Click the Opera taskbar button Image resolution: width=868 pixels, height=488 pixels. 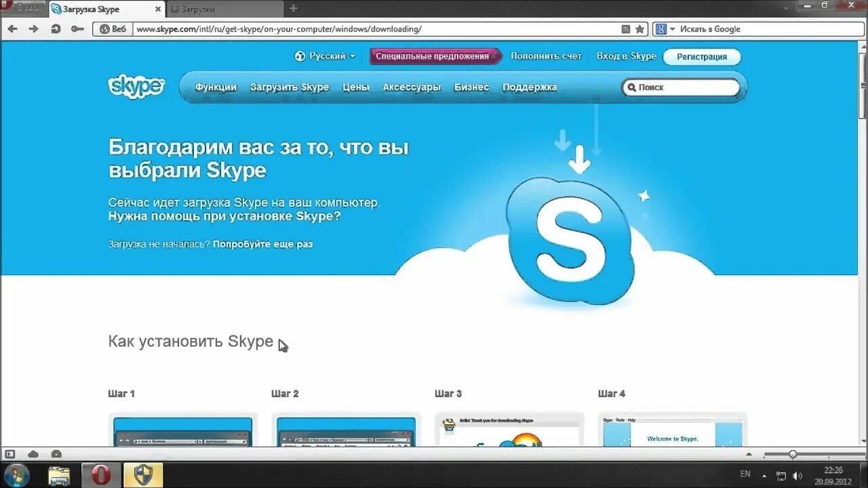pyautogui.click(x=101, y=475)
